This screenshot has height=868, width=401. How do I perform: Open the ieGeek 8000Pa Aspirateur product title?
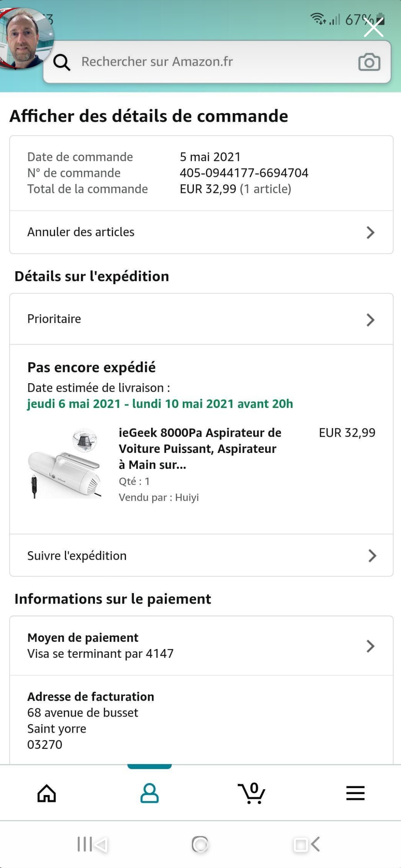[200, 448]
